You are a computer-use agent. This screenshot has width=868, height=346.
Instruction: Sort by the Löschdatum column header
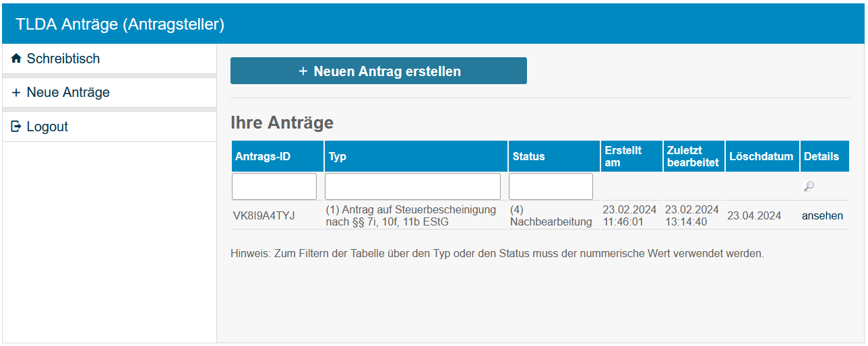[x=762, y=156]
